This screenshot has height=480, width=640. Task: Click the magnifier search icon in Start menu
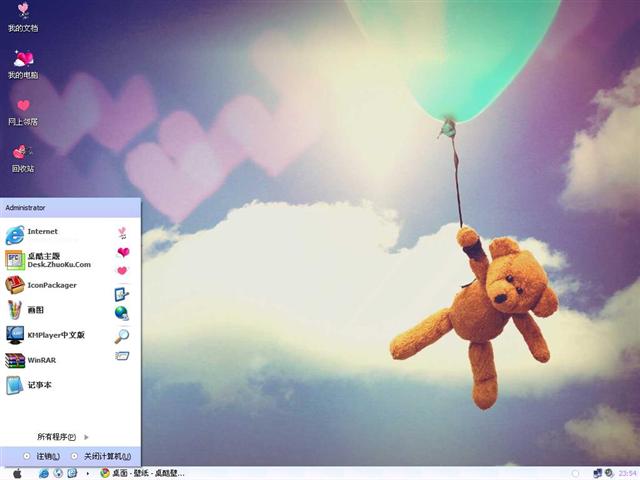tap(122, 336)
